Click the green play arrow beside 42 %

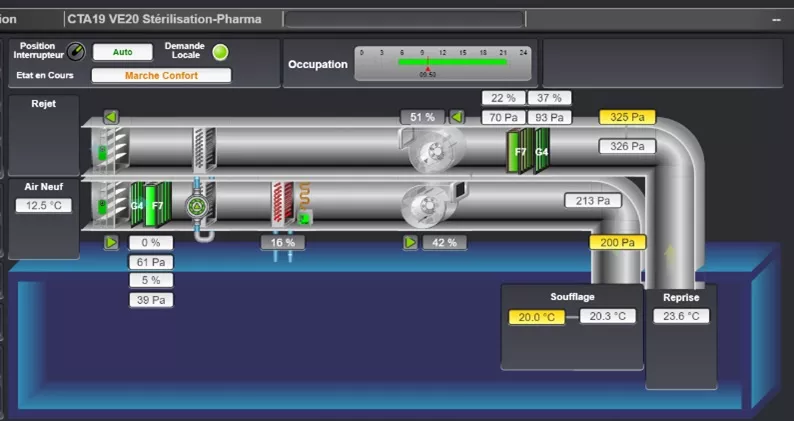coord(410,243)
